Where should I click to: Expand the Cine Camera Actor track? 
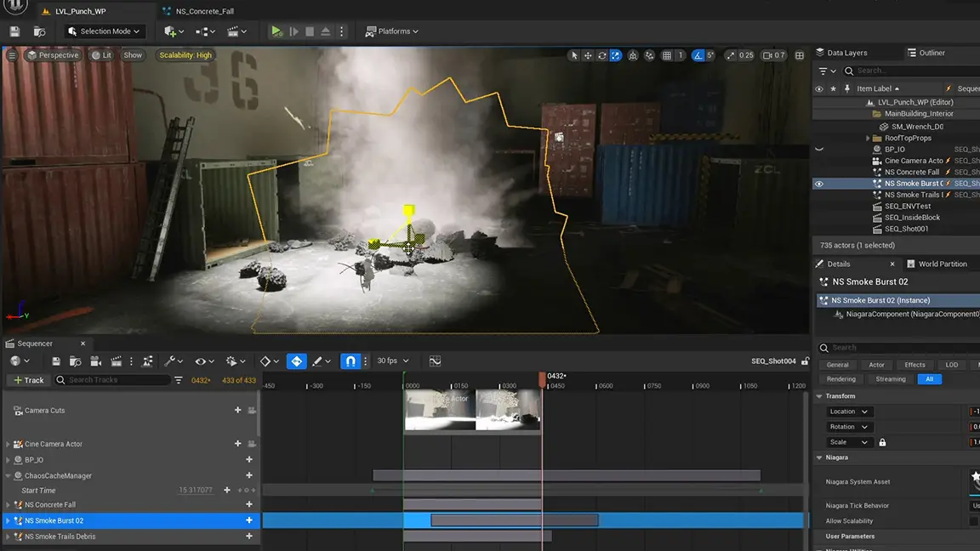(x=9, y=444)
